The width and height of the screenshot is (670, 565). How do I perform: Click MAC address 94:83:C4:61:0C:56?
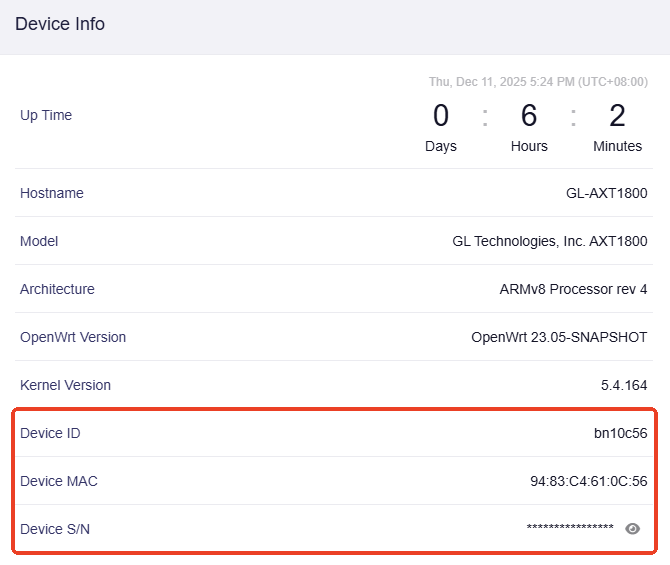click(589, 481)
